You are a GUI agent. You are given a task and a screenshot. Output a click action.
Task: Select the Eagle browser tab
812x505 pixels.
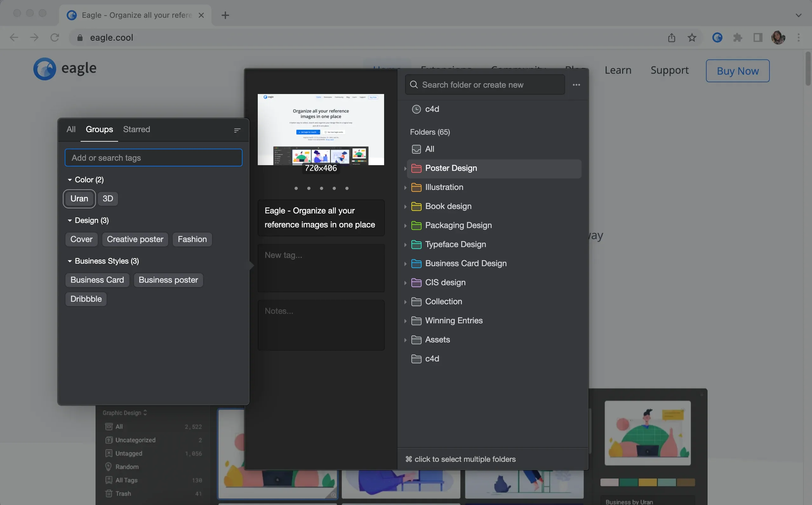[135, 15]
